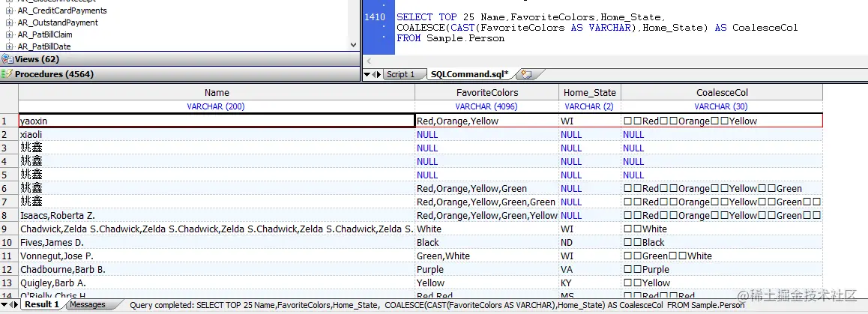Go to the previous editor tab with the left arrow

click(x=373, y=75)
